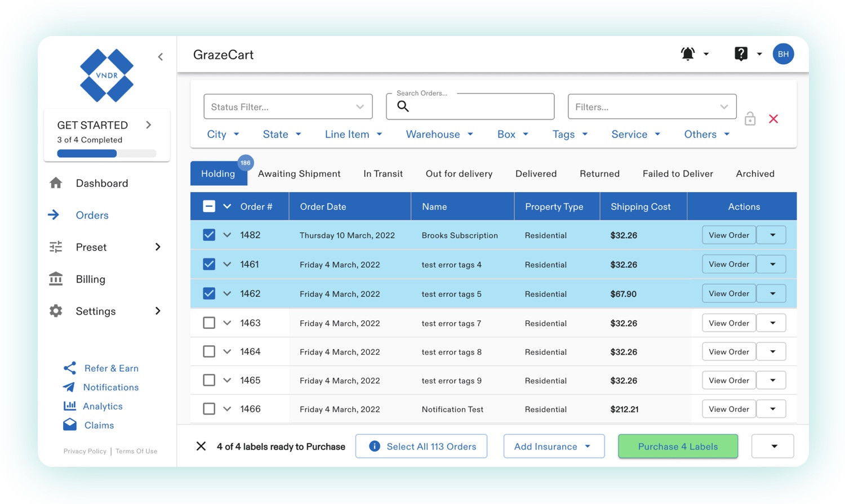Click View Order for order 1464

pyautogui.click(x=729, y=351)
